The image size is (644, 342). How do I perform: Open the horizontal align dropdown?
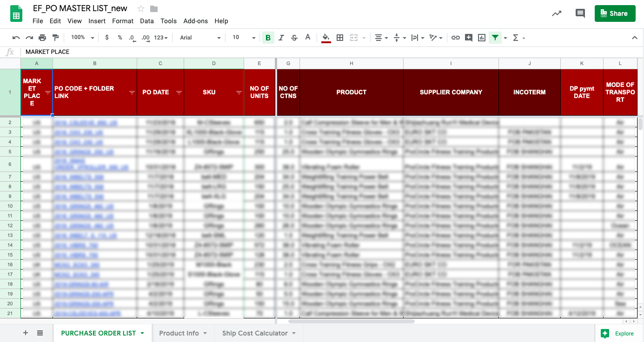381,38
